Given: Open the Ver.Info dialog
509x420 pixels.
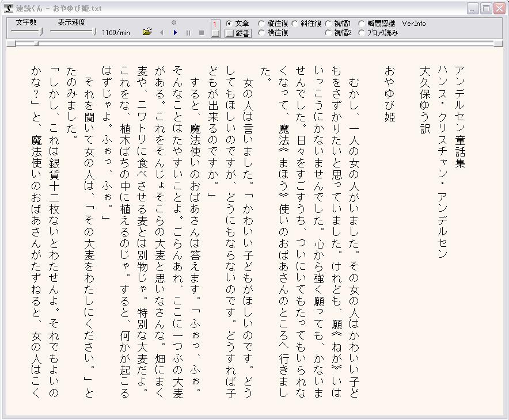Looking at the screenshot, I should [x=413, y=24].
